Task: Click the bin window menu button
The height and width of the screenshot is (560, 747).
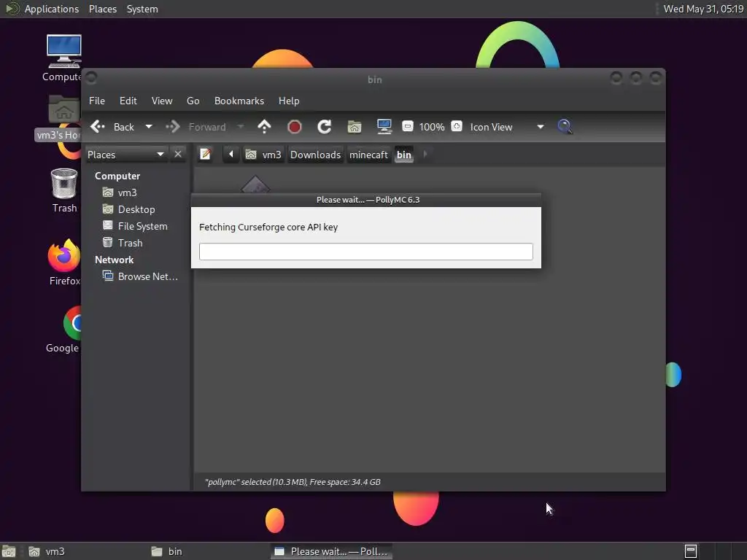Action: pyautogui.click(x=91, y=77)
